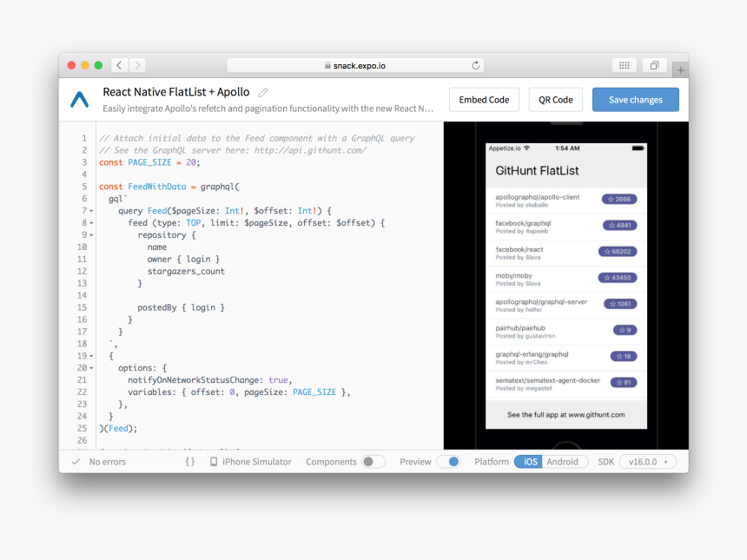Click the iPhone Simulator device icon
747x560 pixels.
pyautogui.click(x=214, y=461)
